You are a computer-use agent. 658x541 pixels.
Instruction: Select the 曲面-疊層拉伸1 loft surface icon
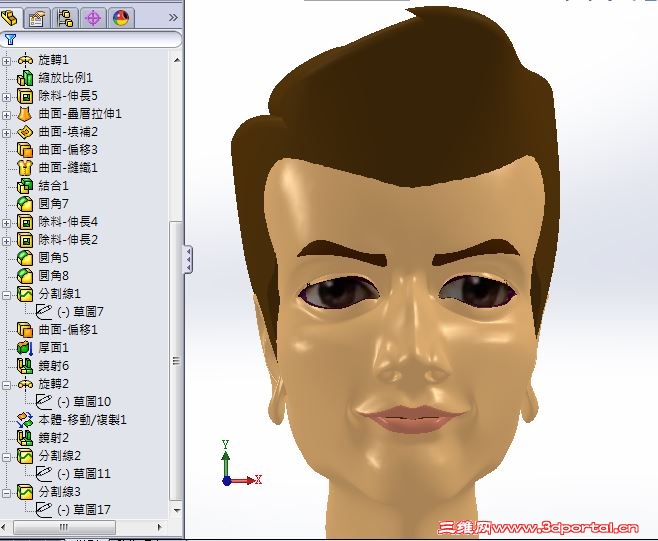25,114
